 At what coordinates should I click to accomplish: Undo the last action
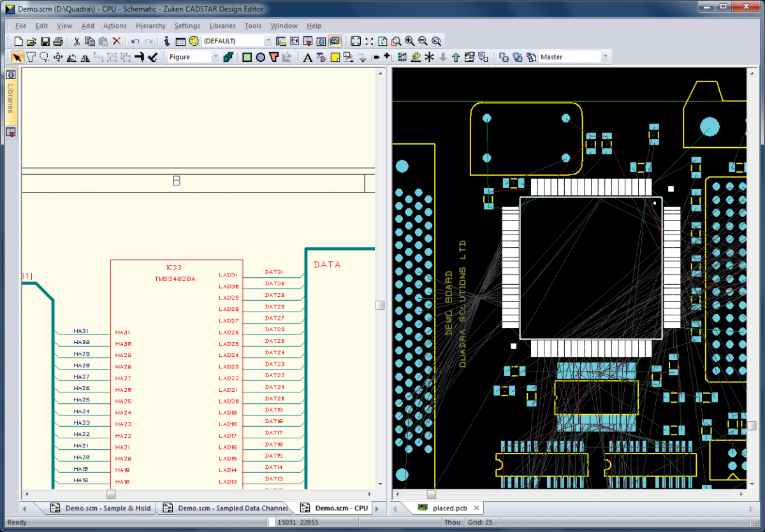(x=136, y=41)
